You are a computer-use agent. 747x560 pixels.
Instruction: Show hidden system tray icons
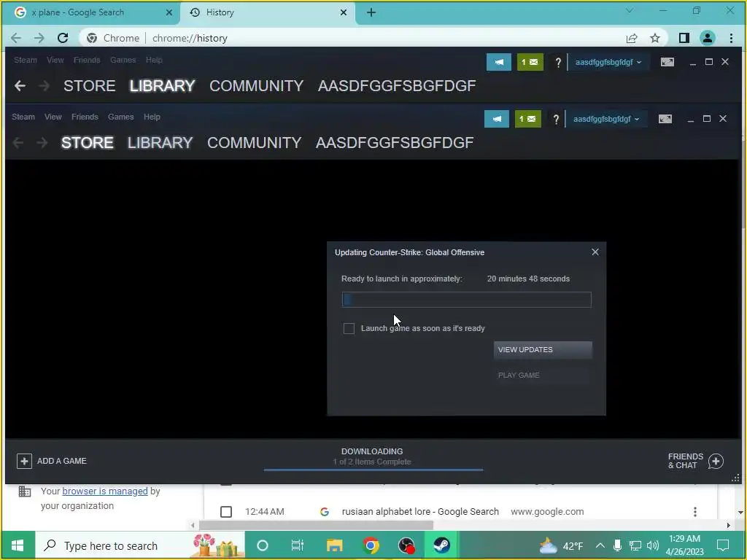pos(600,545)
